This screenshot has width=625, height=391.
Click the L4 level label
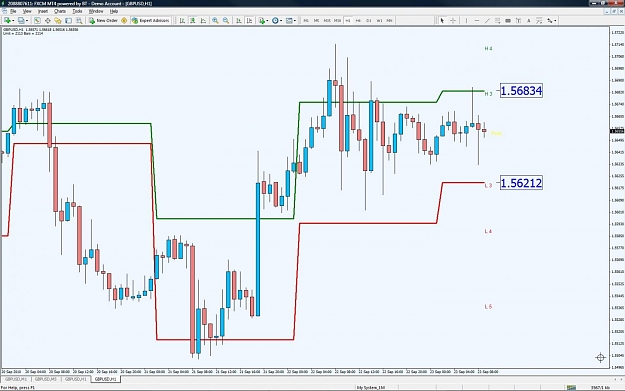tap(488, 231)
